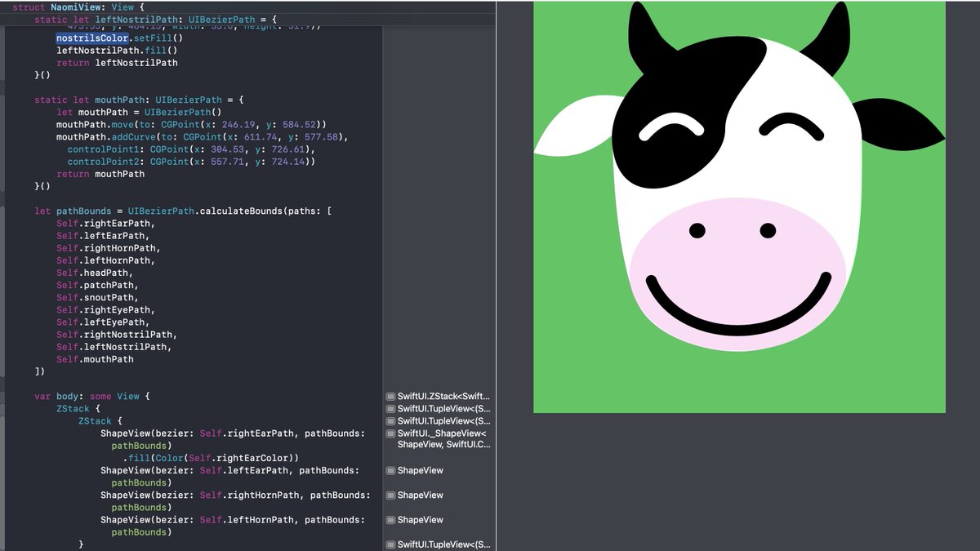Click the 'controlPoint1: CGPoint' line
The height and width of the screenshot is (551, 980).
[191, 149]
